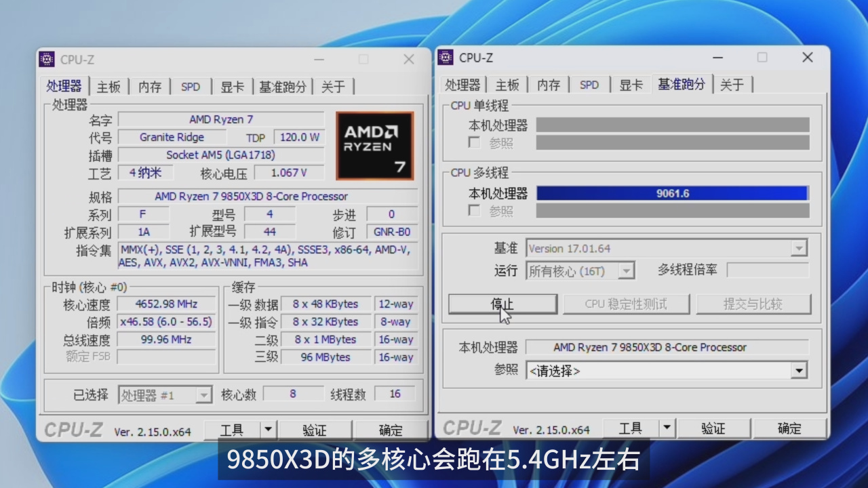
Task: Enable single-thread 参照 checkbox
Action: pos(475,143)
